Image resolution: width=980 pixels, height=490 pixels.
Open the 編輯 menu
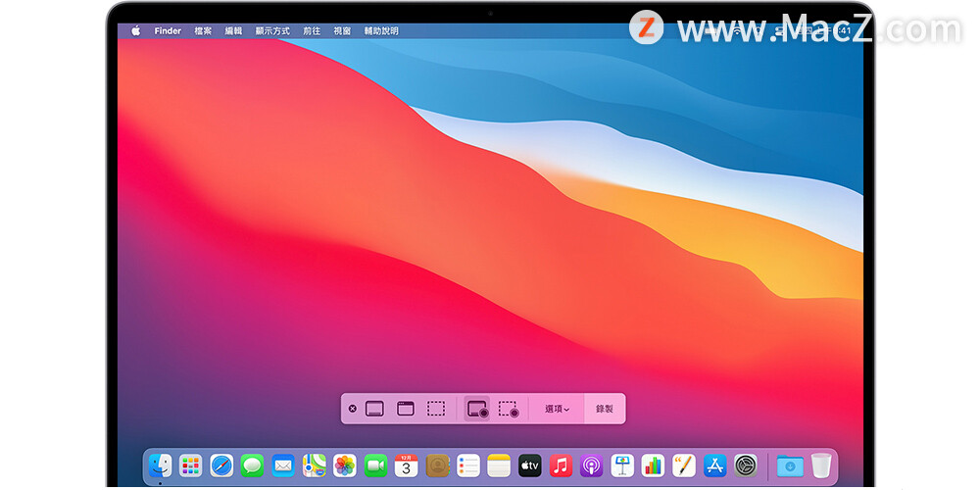pos(234,30)
